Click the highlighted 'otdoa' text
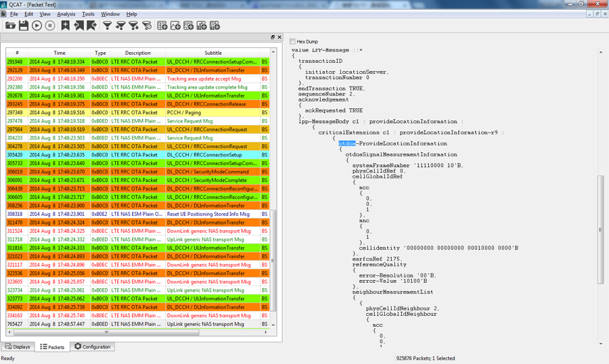The width and height of the screenshot is (609, 364). [347, 143]
